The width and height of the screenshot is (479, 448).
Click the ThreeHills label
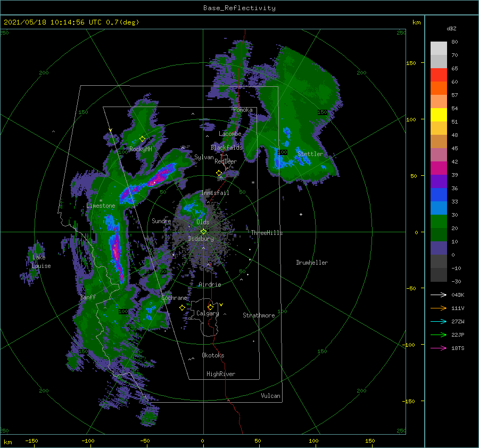pos(267,233)
